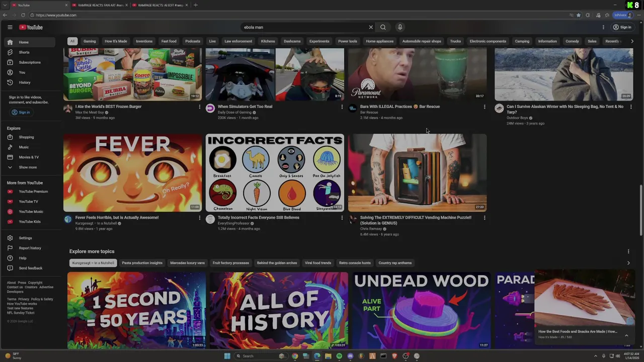Screen dimensions: 644x362
Task: Open the YouTube hamburger guide menu
Action: pyautogui.click(x=10, y=27)
